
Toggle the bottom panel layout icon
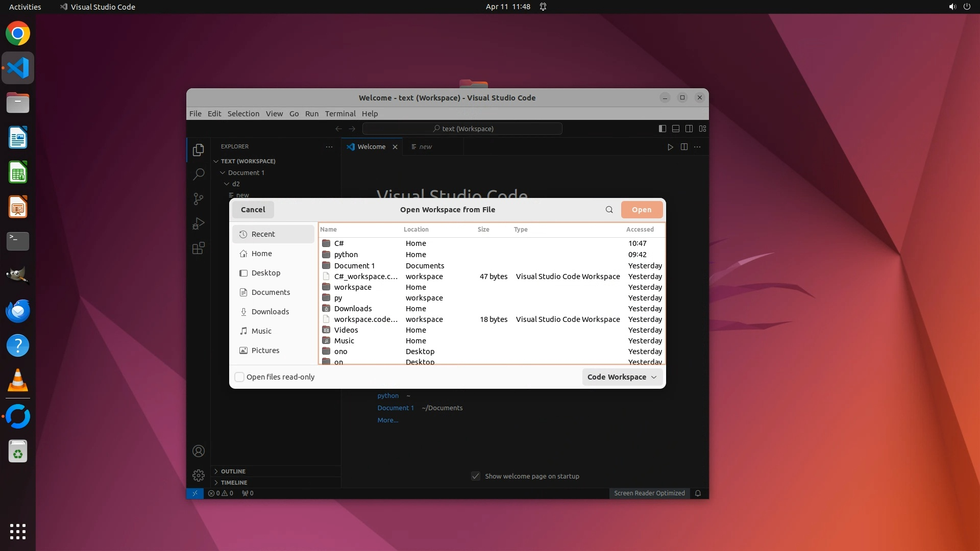point(675,129)
